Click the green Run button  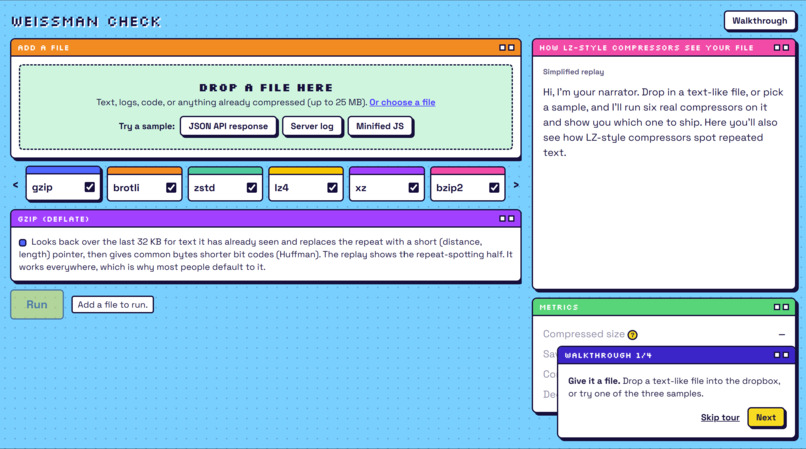point(37,304)
